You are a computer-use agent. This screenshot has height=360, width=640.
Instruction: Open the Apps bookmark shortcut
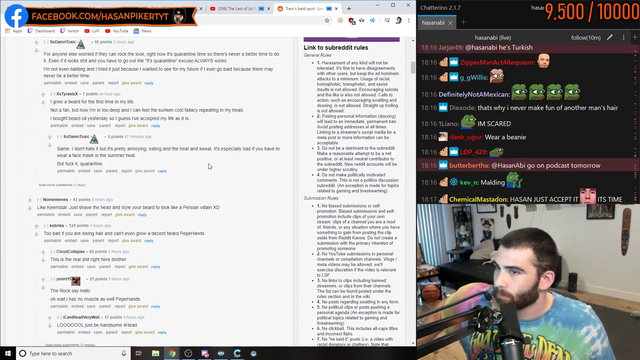pos(14,31)
